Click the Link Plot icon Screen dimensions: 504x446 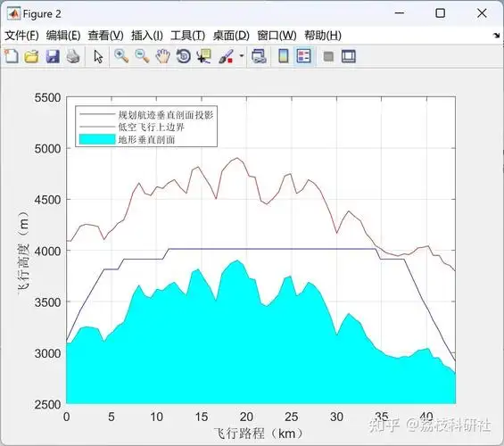(x=259, y=56)
